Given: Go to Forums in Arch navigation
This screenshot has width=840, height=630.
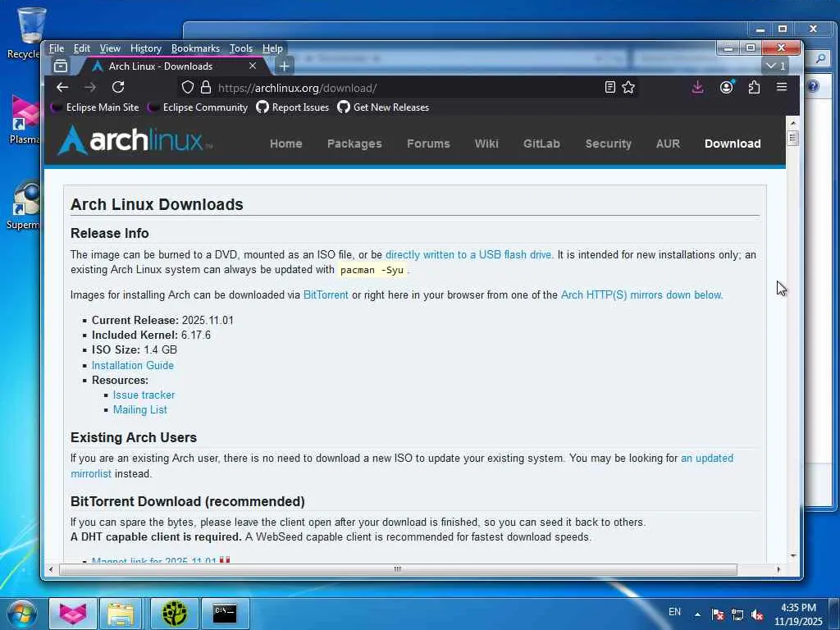Looking at the screenshot, I should pyautogui.click(x=428, y=144).
